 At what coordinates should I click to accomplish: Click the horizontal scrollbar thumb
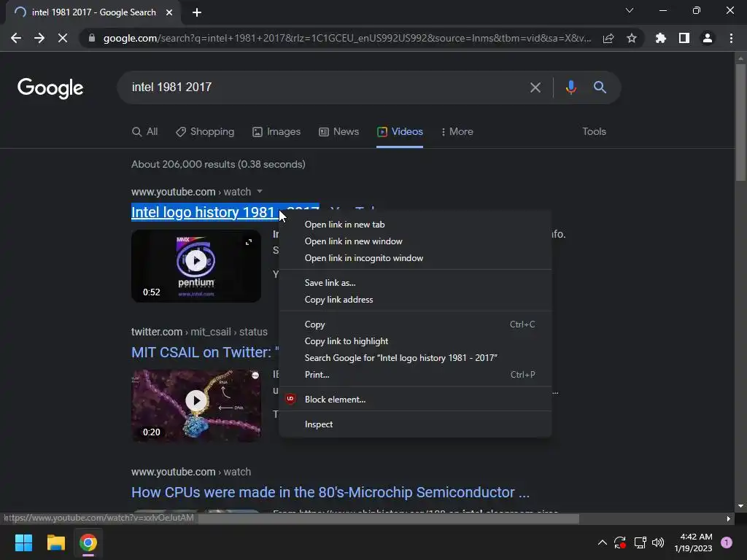click(x=388, y=518)
